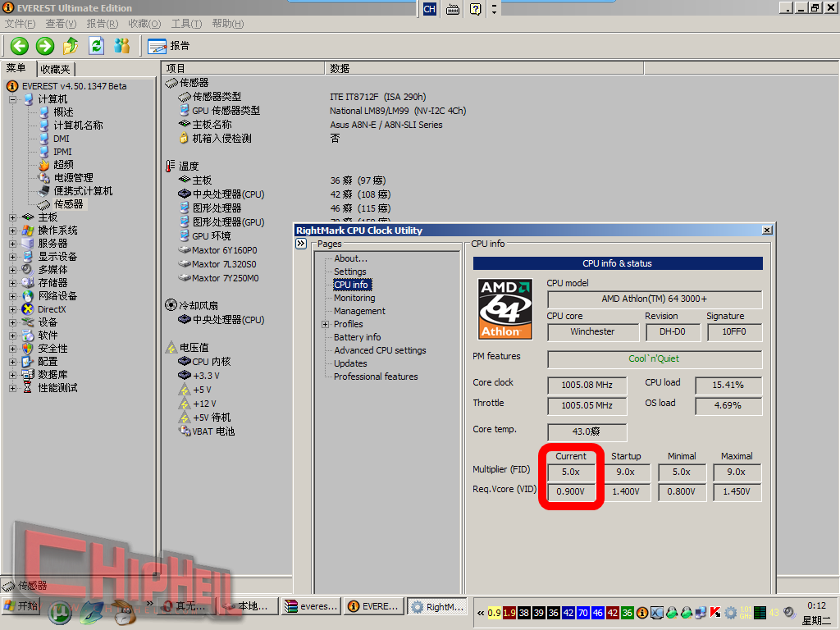Go back with the green left arrow
Screen dimensions: 840x630
pos(20,46)
